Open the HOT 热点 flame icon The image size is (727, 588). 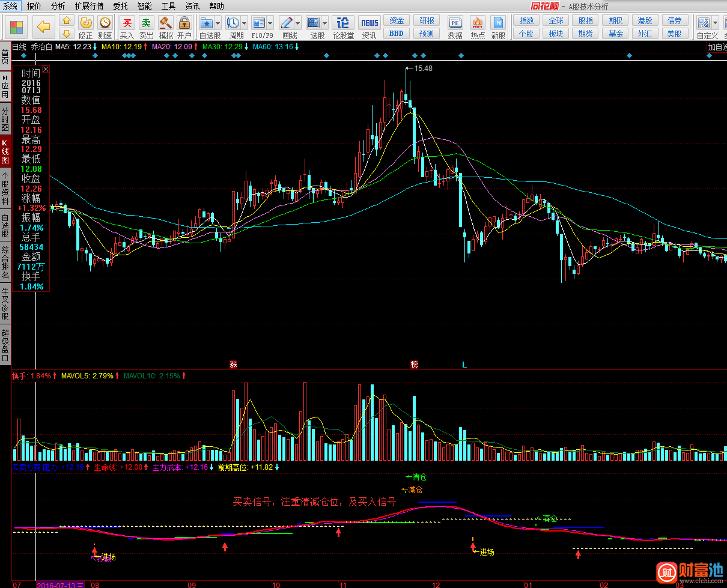coord(478,23)
